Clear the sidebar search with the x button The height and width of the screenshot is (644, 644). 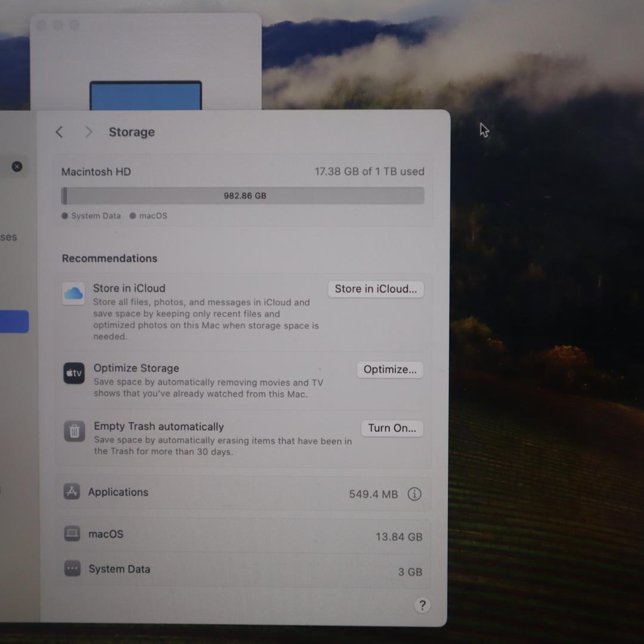pyautogui.click(x=17, y=166)
